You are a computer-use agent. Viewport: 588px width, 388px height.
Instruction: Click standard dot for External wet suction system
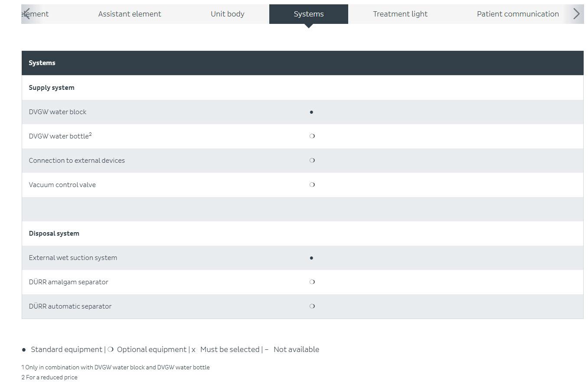311,258
